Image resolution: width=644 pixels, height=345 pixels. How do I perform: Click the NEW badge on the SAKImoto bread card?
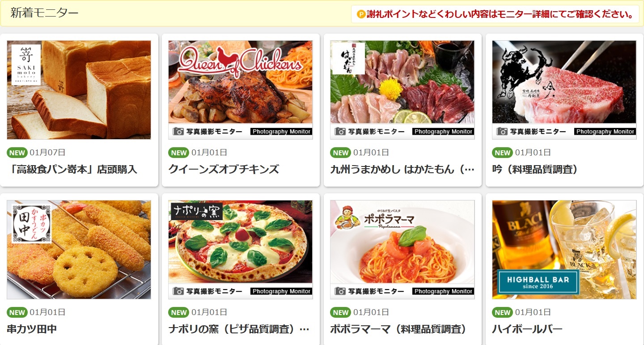coord(17,153)
